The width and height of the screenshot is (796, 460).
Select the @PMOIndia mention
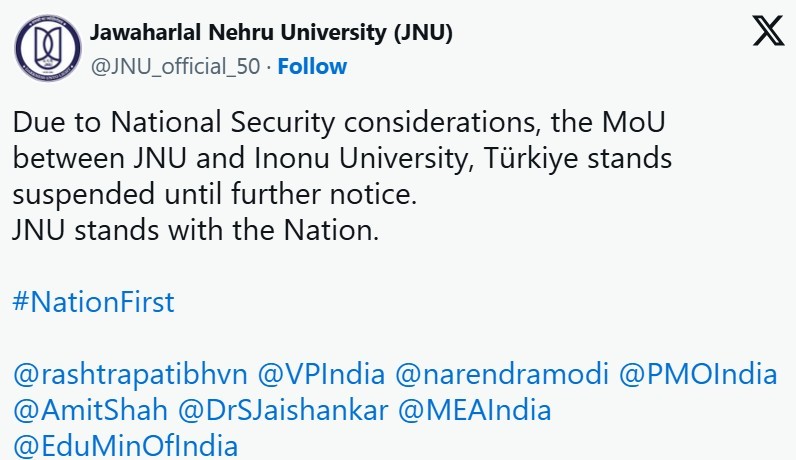[698, 375]
